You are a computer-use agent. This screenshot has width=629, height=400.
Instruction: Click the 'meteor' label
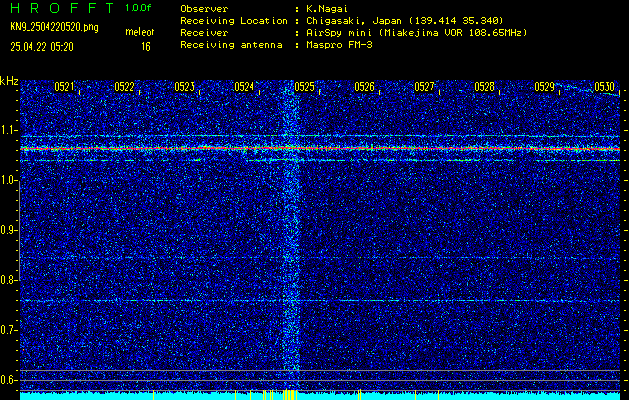click(140, 32)
